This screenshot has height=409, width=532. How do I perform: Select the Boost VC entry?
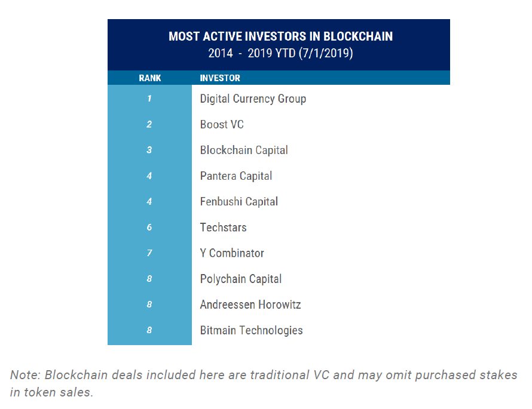(222, 124)
